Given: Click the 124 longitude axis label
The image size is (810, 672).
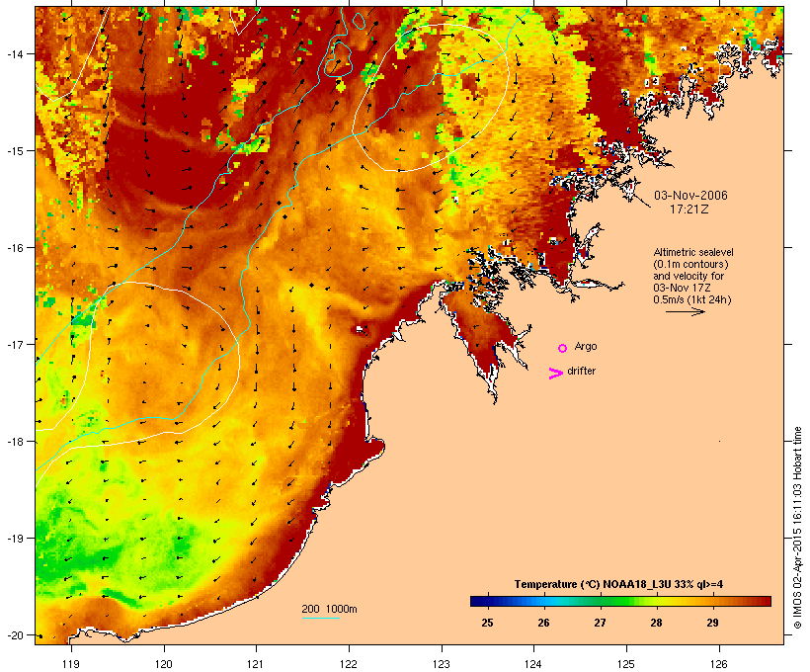Looking at the screenshot, I should 533,664.
